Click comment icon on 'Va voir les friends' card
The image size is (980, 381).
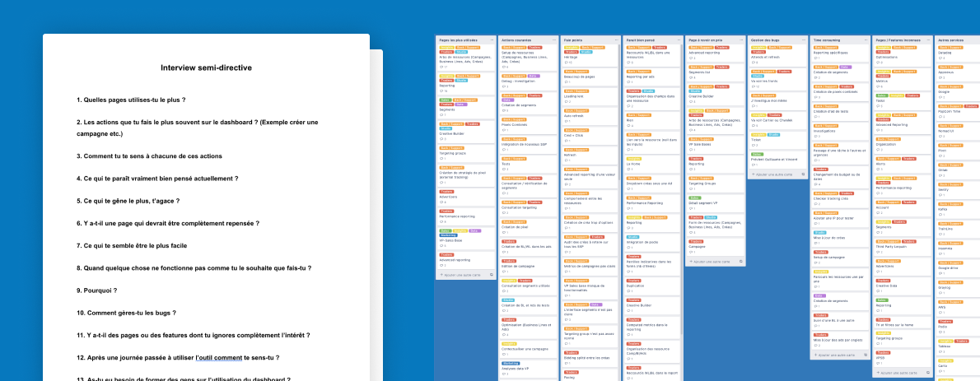coord(754,86)
